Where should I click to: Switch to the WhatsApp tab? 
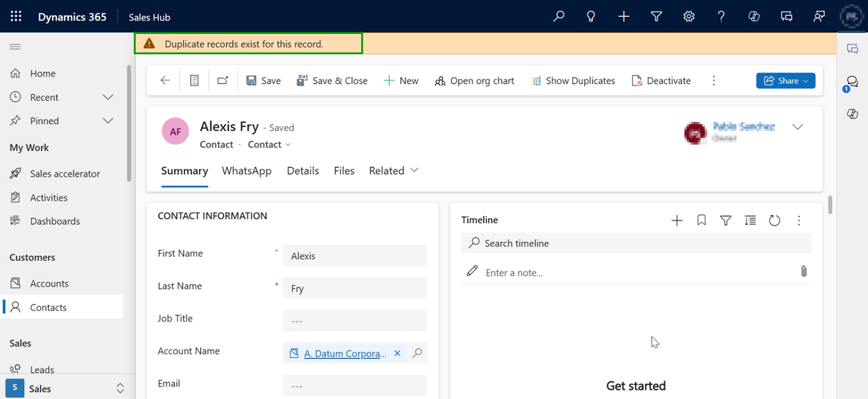(x=246, y=170)
